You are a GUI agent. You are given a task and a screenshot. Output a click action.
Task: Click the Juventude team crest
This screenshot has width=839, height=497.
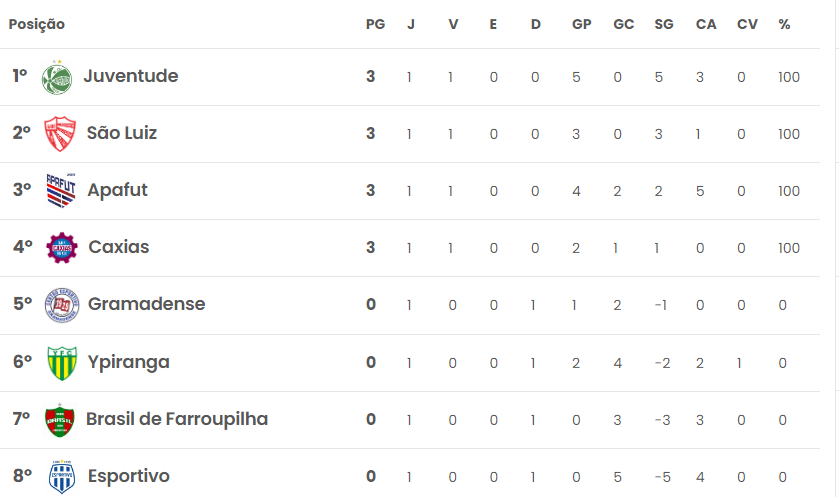click(57, 78)
